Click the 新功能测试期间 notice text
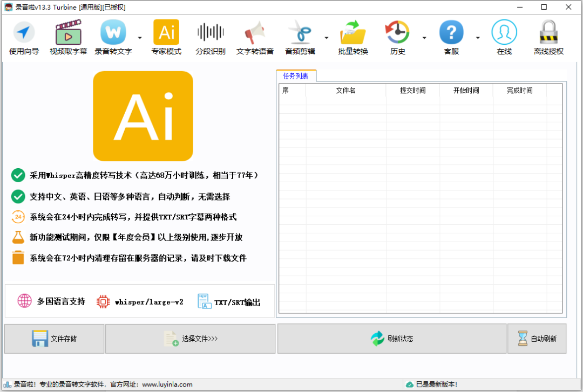Screen dimensions: 583x392 coord(136,237)
